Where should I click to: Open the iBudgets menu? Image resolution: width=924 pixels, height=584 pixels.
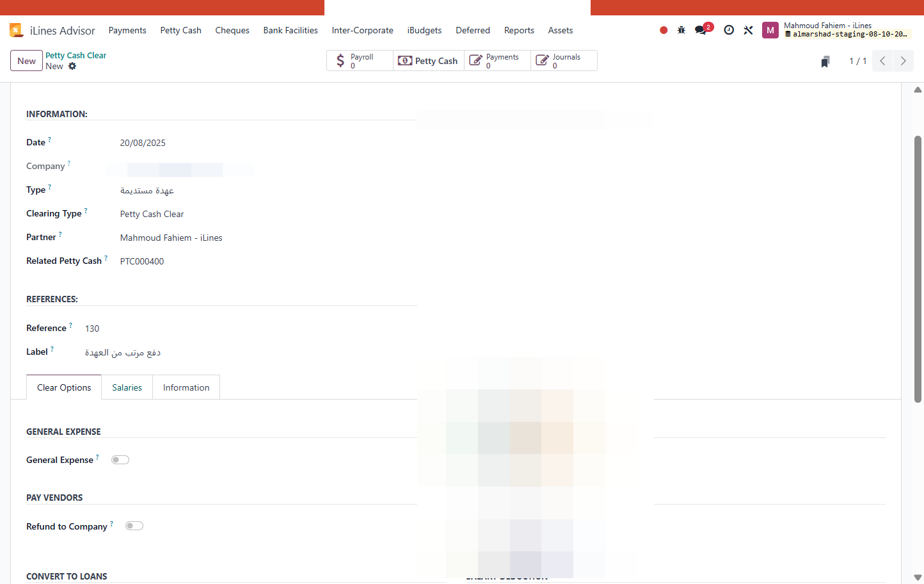424,30
